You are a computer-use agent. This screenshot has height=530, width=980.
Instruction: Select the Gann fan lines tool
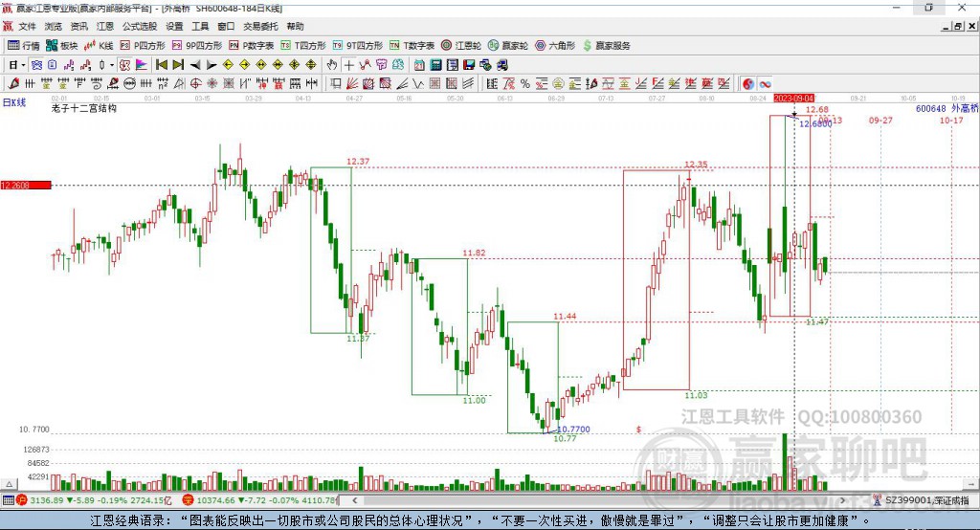click(x=352, y=84)
